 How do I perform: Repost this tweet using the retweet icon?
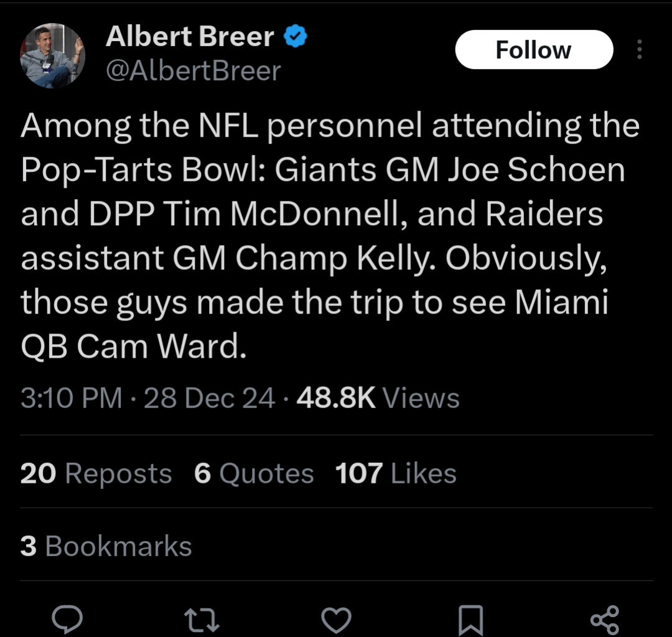click(203, 620)
